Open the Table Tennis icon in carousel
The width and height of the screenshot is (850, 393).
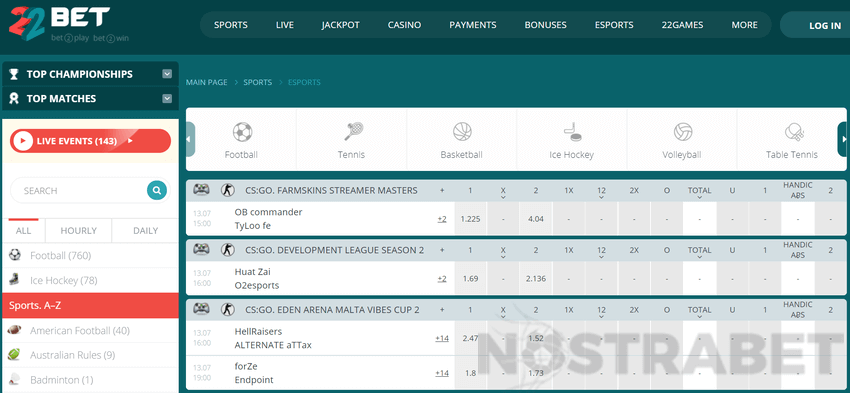(x=794, y=132)
